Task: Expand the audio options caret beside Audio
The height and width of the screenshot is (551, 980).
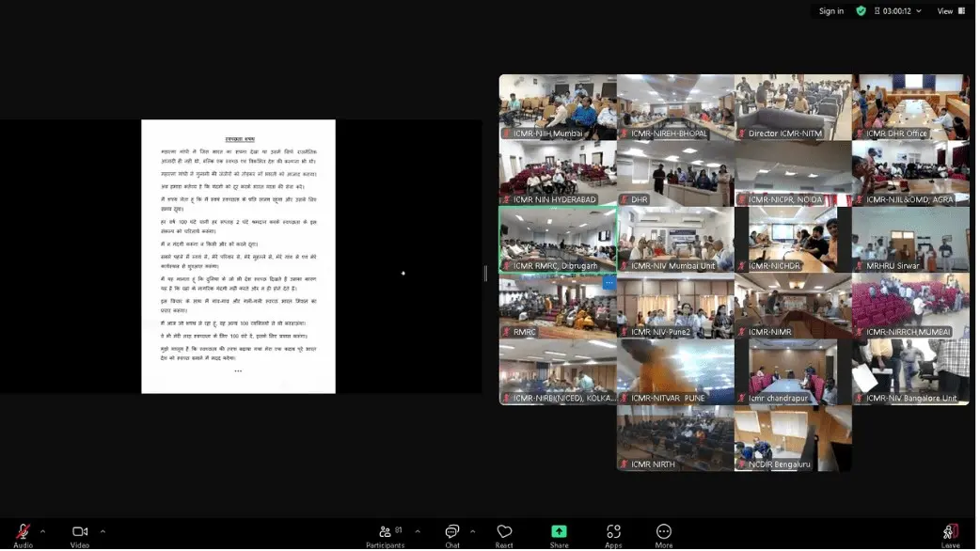Action: [x=42, y=532]
